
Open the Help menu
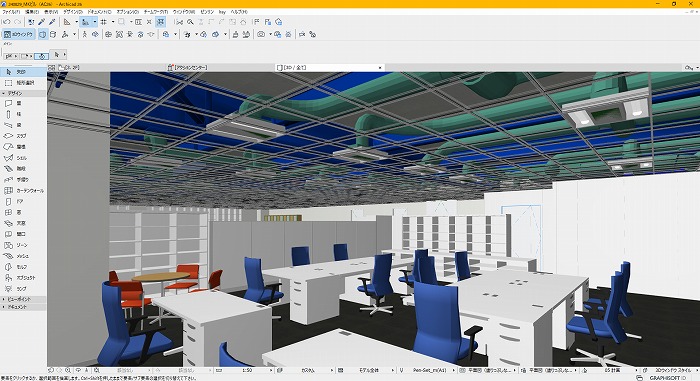pyautogui.click(x=238, y=12)
